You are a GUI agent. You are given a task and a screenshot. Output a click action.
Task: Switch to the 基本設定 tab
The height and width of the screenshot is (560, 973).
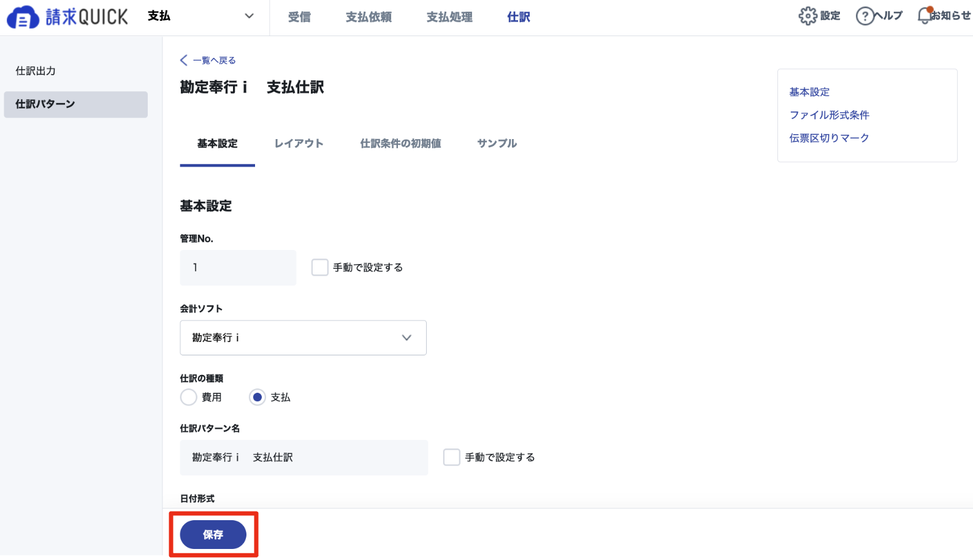click(217, 143)
